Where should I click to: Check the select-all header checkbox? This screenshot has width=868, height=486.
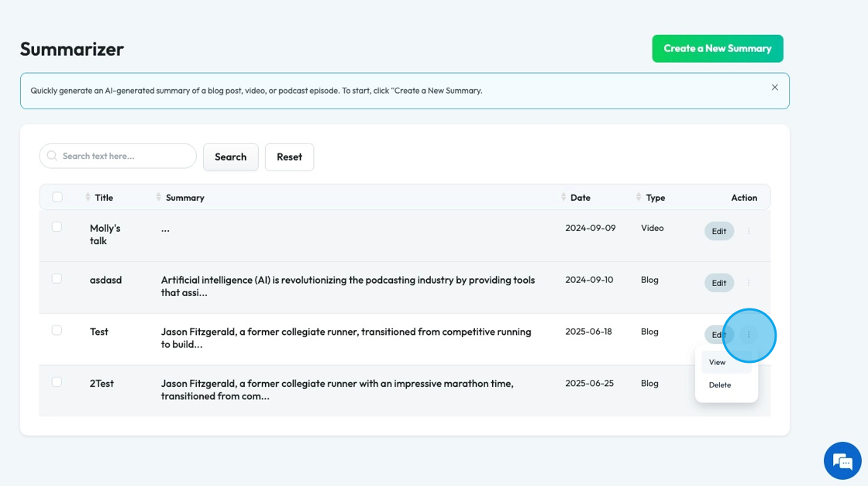tap(57, 197)
